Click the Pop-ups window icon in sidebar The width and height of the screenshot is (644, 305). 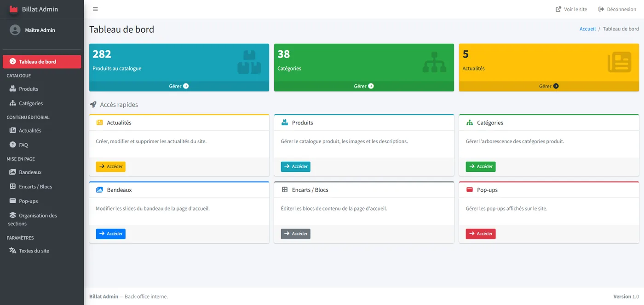(13, 201)
